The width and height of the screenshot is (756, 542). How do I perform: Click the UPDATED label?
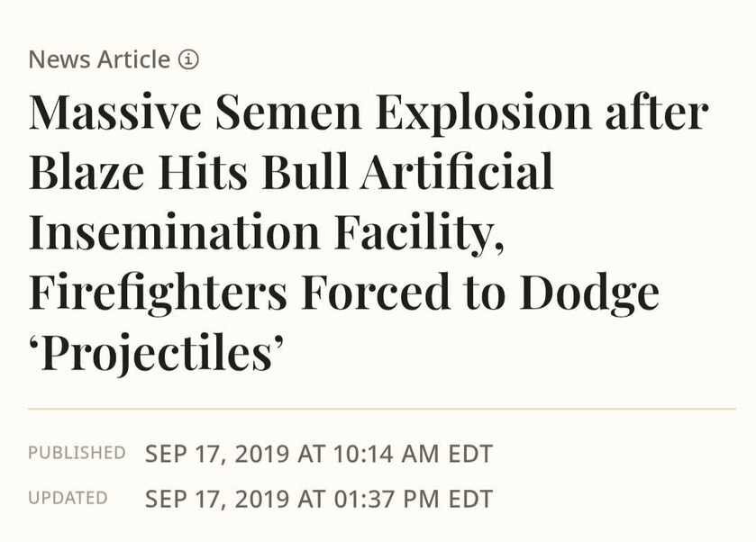pyautogui.click(x=68, y=498)
